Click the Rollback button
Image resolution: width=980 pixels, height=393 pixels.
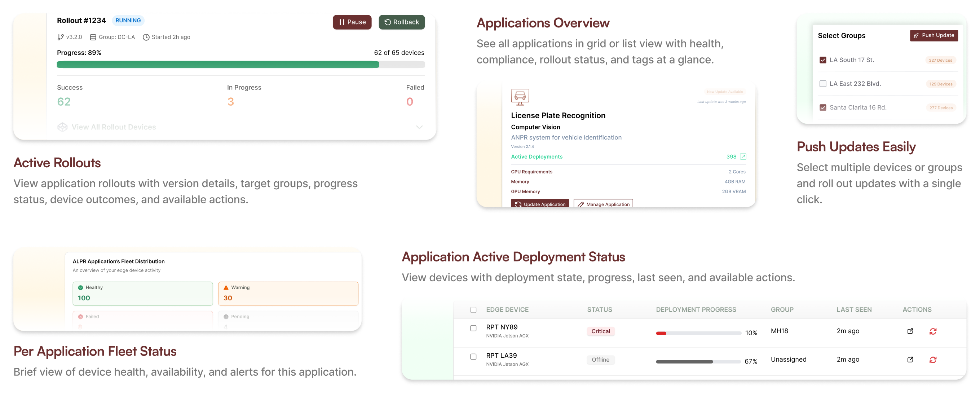pos(401,22)
